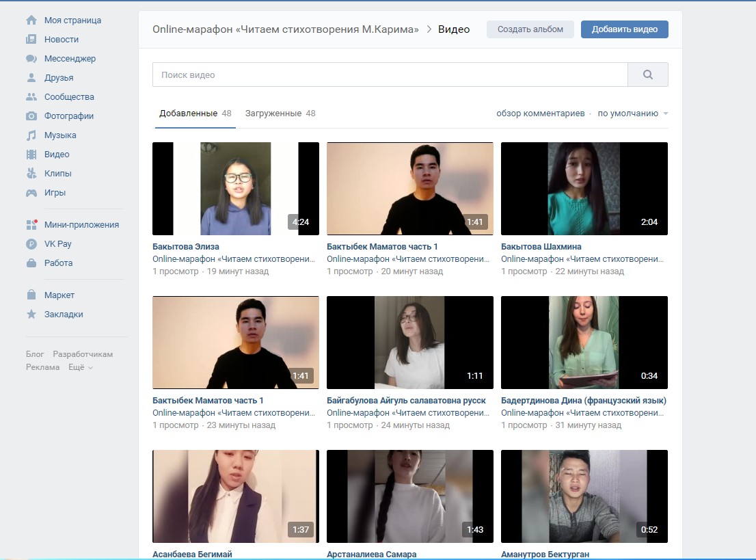Image resolution: width=756 pixels, height=560 pixels.
Task: Click the home icon for Моя страница
Action: click(x=31, y=21)
